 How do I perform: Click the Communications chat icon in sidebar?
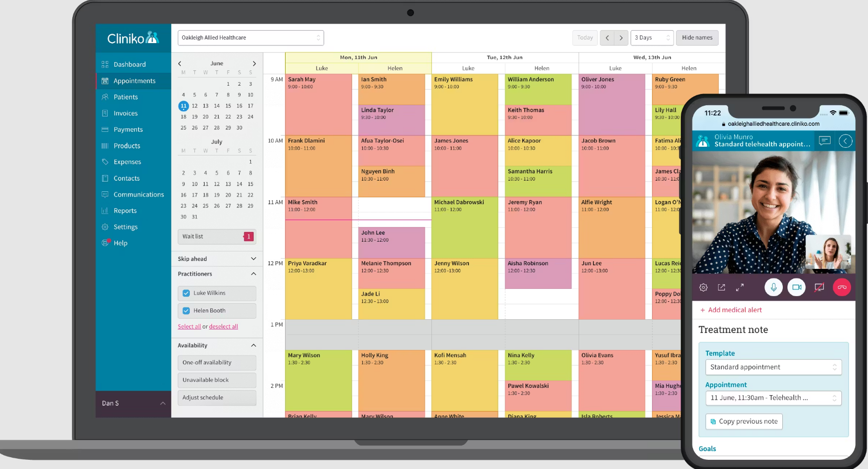(x=105, y=194)
